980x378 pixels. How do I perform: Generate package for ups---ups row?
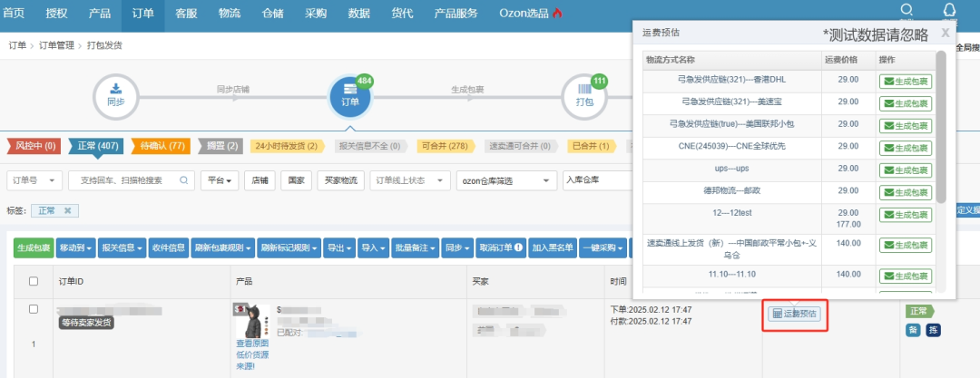pos(906,170)
